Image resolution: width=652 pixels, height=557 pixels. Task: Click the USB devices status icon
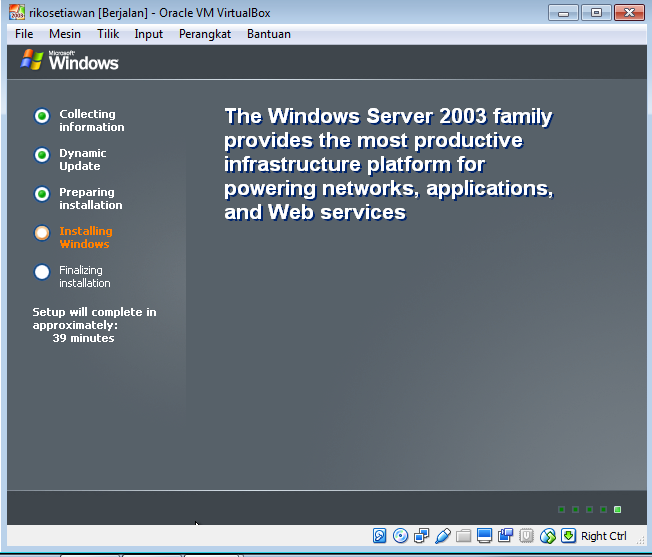(x=442, y=536)
